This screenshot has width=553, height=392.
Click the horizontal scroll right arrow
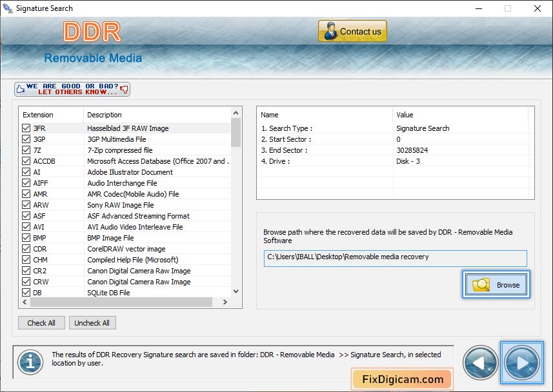click(225, 302)
